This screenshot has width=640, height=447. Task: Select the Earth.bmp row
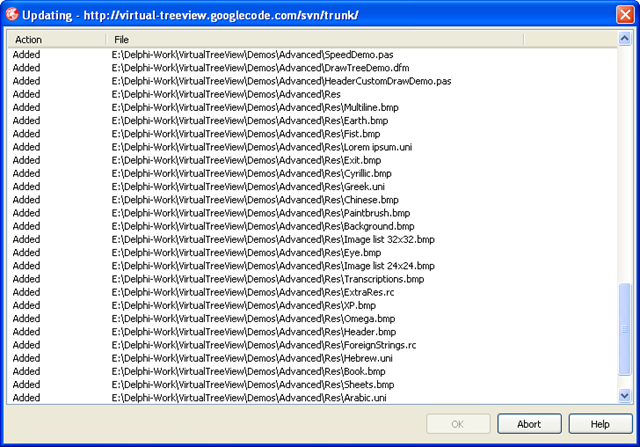[312, 120]
